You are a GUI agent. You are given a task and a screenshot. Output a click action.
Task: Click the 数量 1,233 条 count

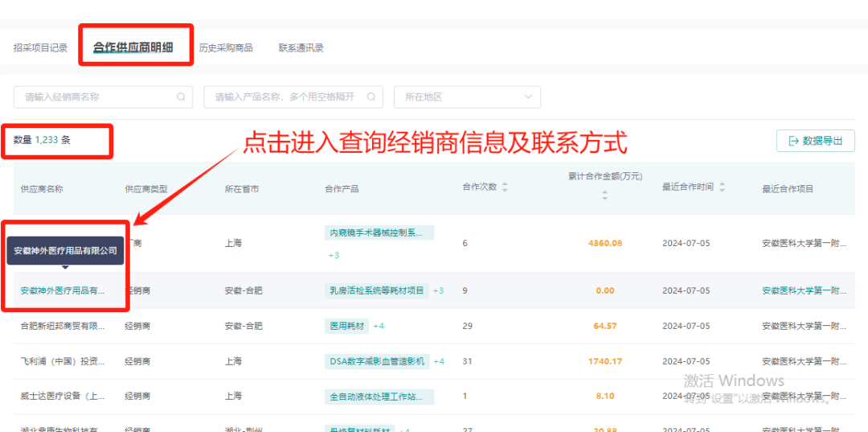click(x=42, y=140)
